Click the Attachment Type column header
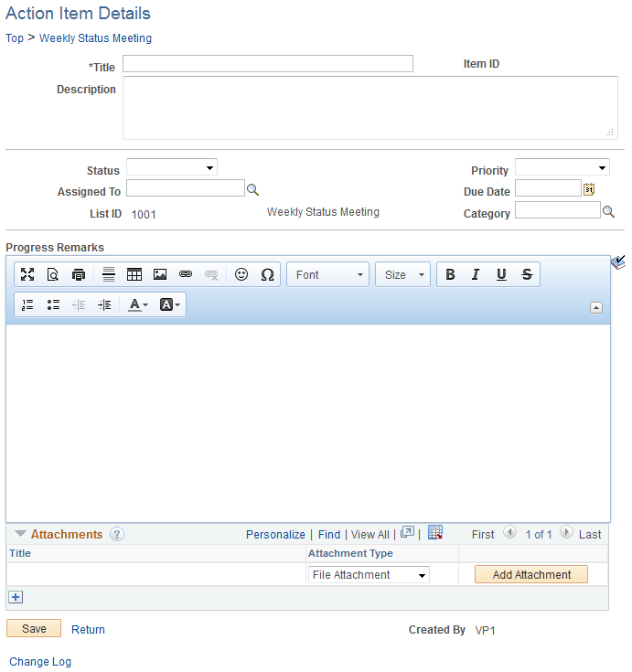Screen dimensions: 632x672 (350, 553)
